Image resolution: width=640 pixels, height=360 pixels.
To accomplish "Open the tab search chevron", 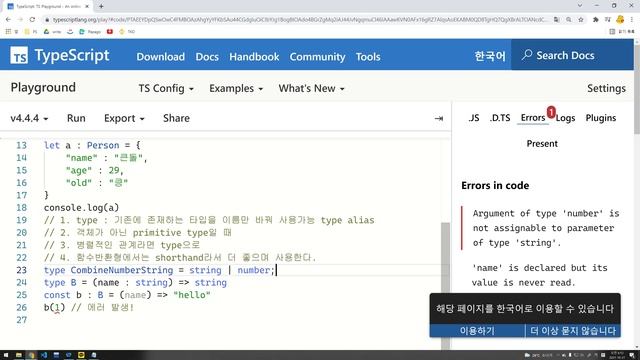I will click(580, 6).
